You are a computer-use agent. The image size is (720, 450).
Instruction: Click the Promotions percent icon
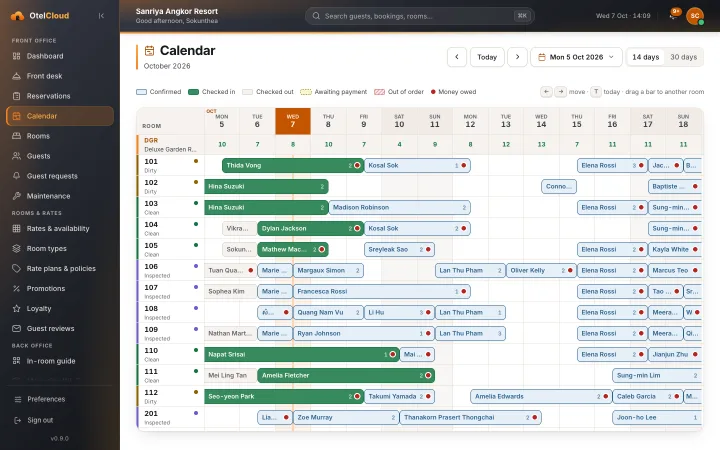[17, 288]
